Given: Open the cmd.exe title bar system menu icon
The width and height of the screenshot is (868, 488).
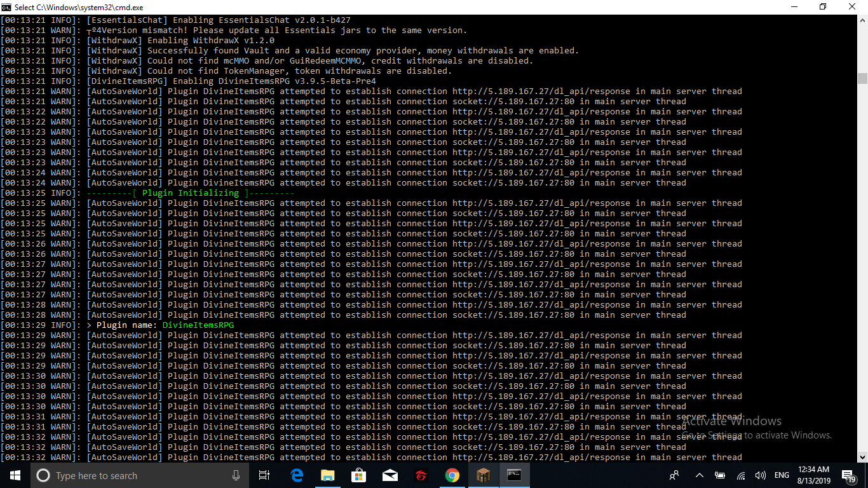Looking at the screenshot, I should point(6,7).
